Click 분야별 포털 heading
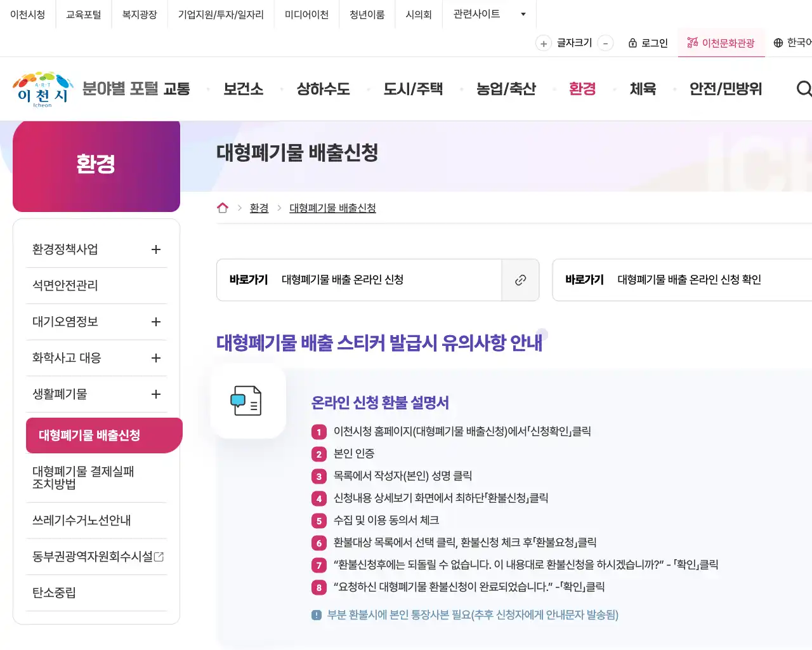812x650 pixels. tap(120, 88)
